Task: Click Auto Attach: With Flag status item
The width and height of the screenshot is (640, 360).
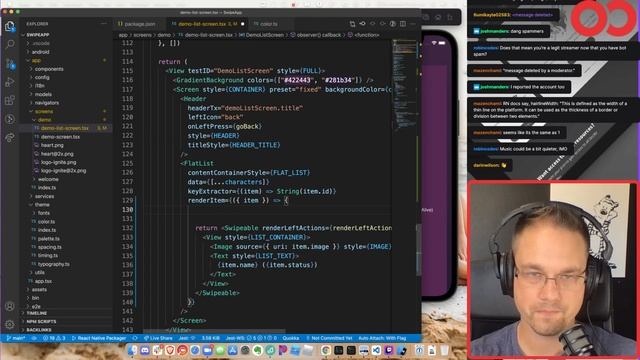Action: (382, 338)
